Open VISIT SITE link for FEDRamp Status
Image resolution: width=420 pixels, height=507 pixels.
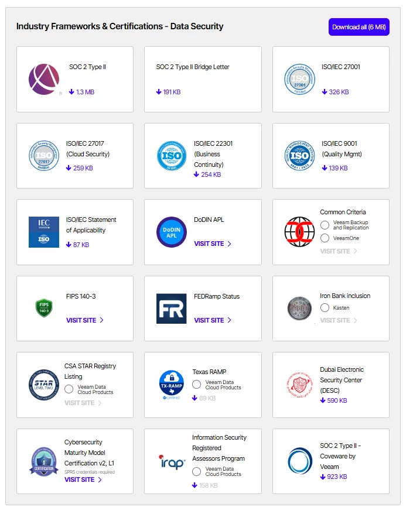point(213,320)
